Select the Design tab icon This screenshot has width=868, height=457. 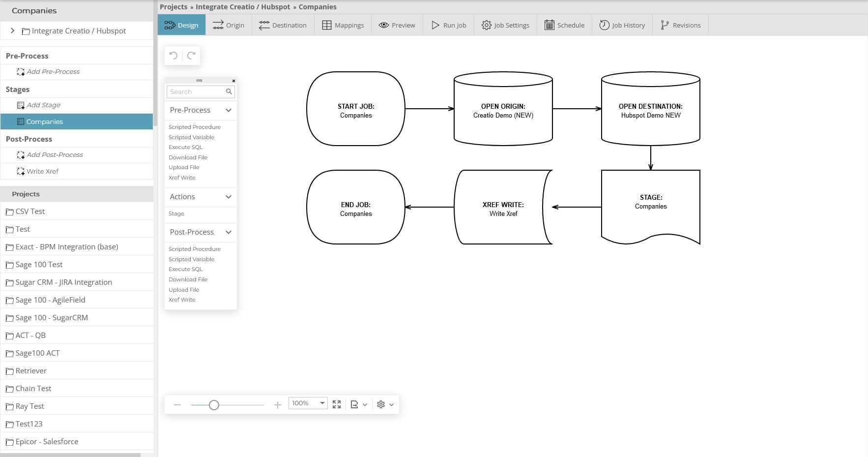coord(169,25)
